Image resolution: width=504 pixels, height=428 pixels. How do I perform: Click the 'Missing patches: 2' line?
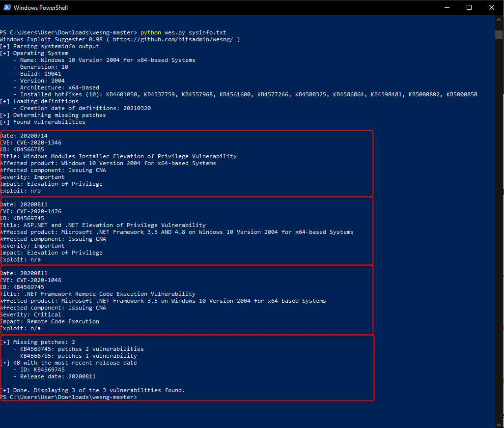38,342
